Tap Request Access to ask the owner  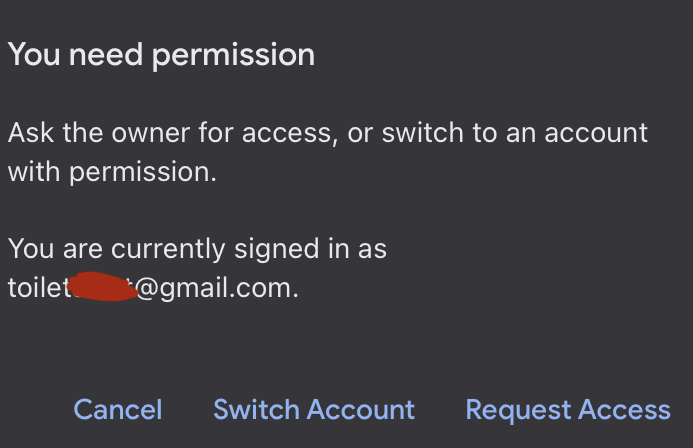pos(568,409)
